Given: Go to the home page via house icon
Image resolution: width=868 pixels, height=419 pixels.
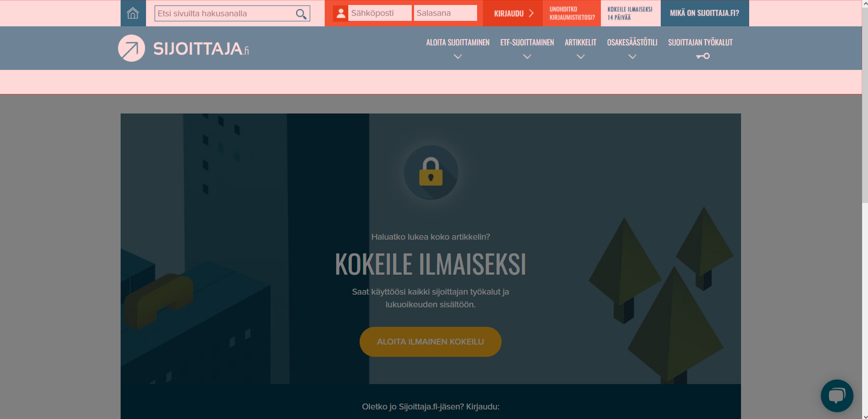Looking at the screenshot, I should pyautogui.click(x=133, y=13).
